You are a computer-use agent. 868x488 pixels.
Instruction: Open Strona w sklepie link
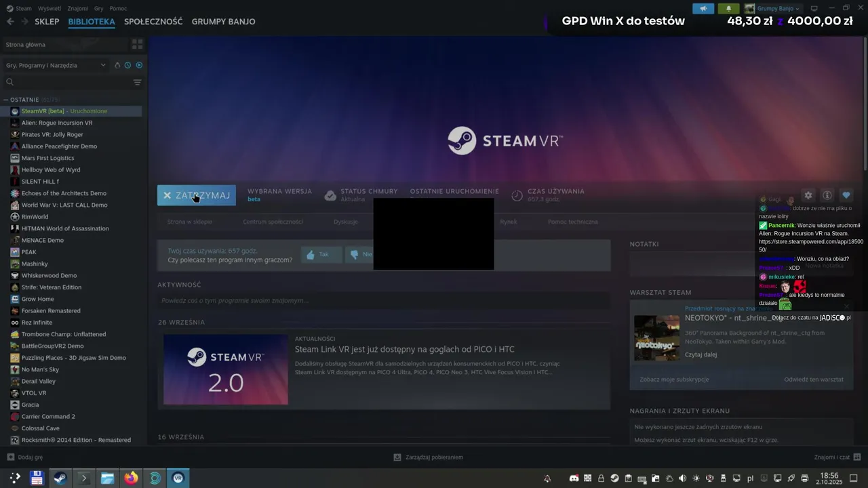point(190,222)
